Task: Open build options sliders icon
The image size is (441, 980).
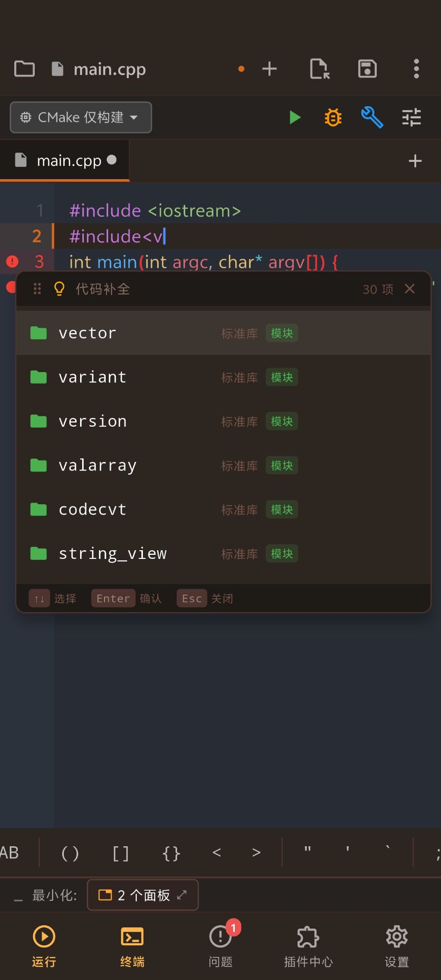Action: click(x=411, y=117)
